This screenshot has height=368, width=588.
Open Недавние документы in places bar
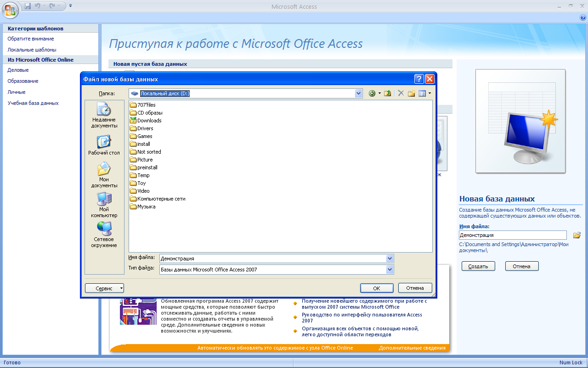pos(104,115)
